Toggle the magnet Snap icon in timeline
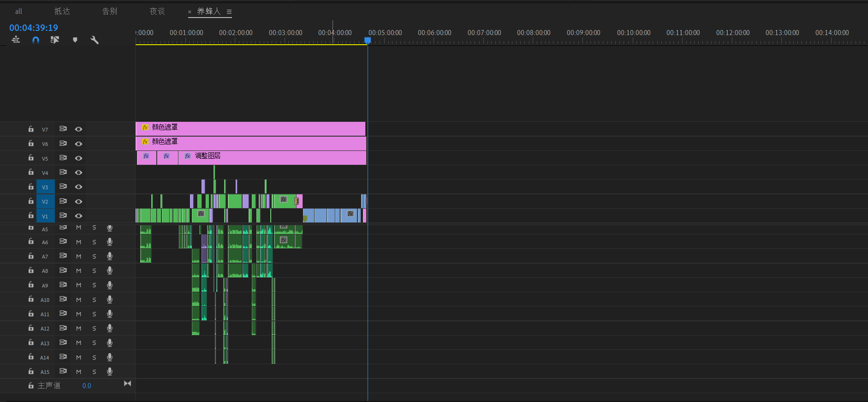Viewport: 868px width, 402px height. click(x=36, y=40)
